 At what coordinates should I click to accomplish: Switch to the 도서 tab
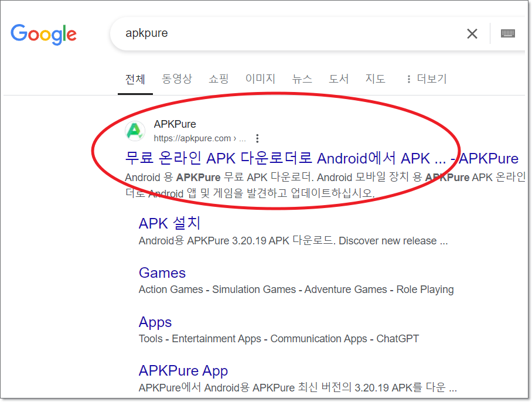[339, 79]
